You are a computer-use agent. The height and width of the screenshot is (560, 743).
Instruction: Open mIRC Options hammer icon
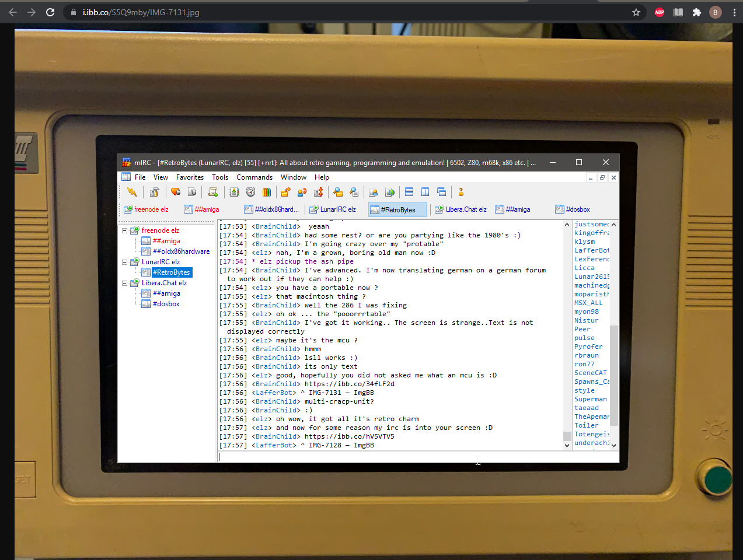(x=154, y=192)
